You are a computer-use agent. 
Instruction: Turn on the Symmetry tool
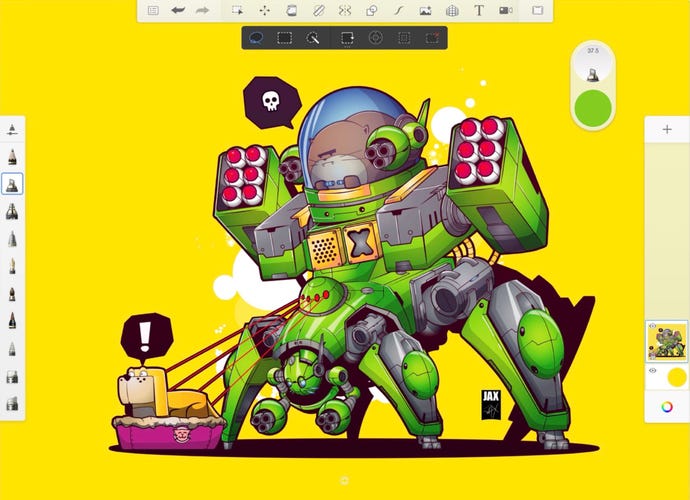pyautogui.click(x=345, y=10)
